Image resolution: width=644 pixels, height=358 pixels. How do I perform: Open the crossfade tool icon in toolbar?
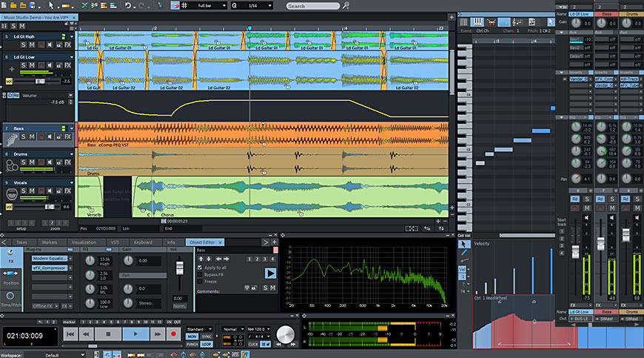(84, 5)
